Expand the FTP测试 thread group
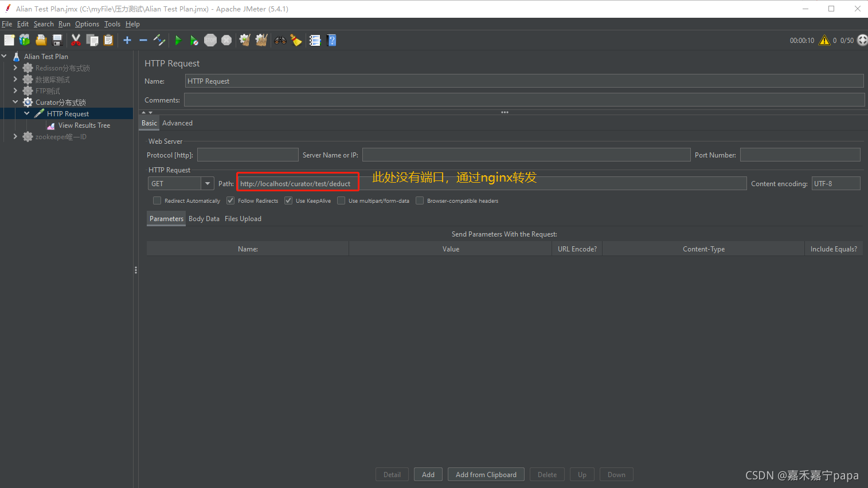This screenshot has height=488, width=868. point(15,90)
